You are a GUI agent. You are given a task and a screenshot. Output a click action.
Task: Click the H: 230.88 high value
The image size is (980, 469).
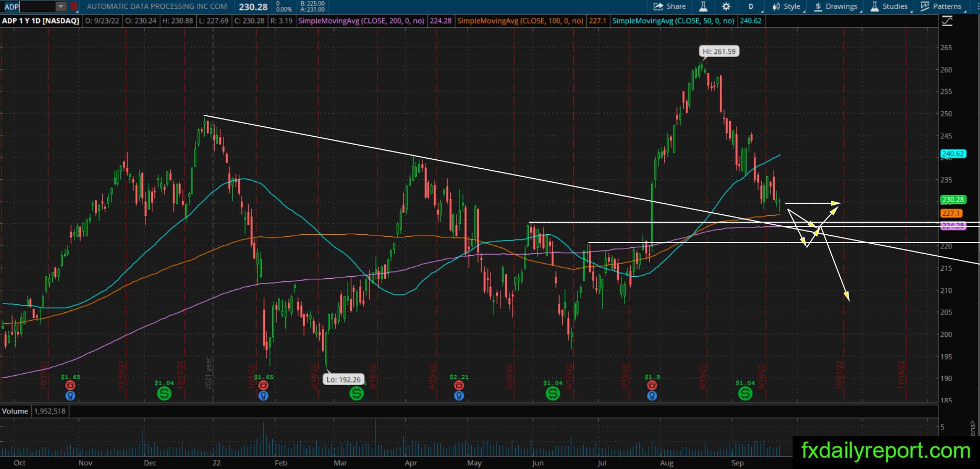point(177,21)
